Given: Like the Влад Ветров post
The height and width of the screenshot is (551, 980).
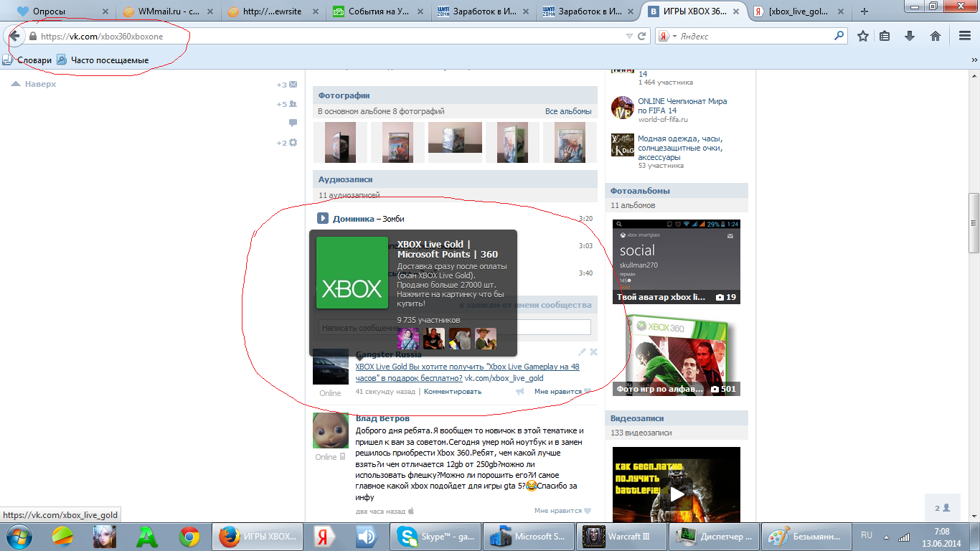Looking at the screenshot, I should pos(562,511).
